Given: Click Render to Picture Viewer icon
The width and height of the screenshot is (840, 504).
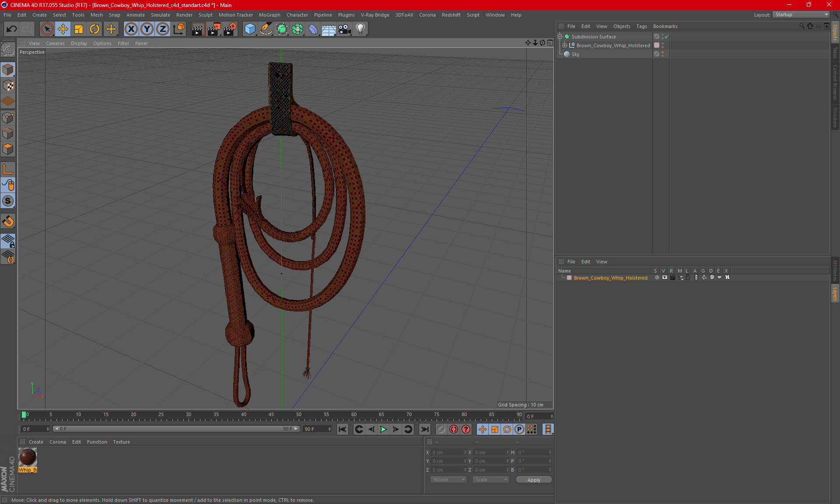Looking at the screenshot, I should (x=214, y=29).
